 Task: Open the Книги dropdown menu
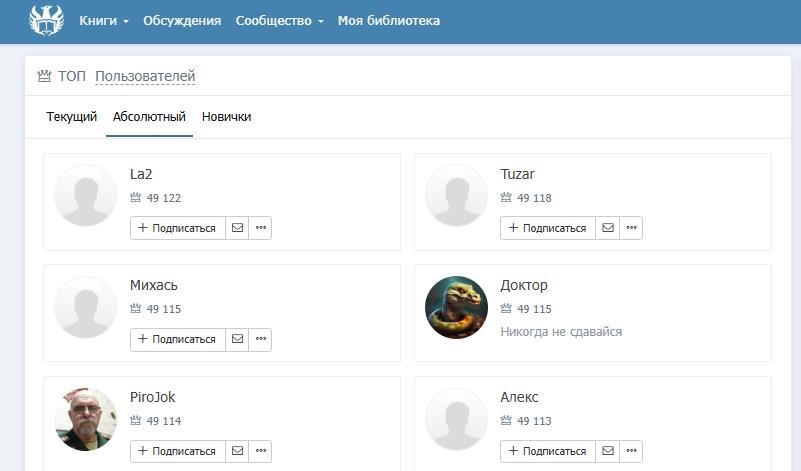[104, 21]
